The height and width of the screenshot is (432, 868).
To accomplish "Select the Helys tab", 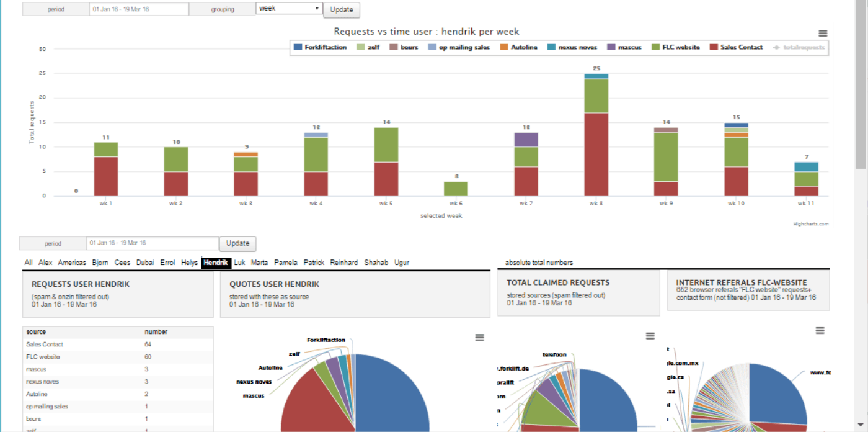I will point(190,263).
